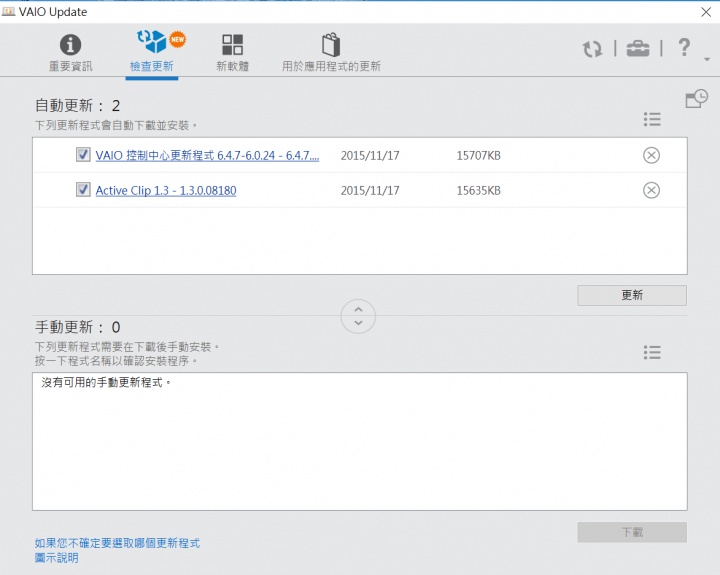Screen dimensions: 720x575
Task: Uncheck the Active Clip 1.3 checkbox
Action: tap(83, 189)
